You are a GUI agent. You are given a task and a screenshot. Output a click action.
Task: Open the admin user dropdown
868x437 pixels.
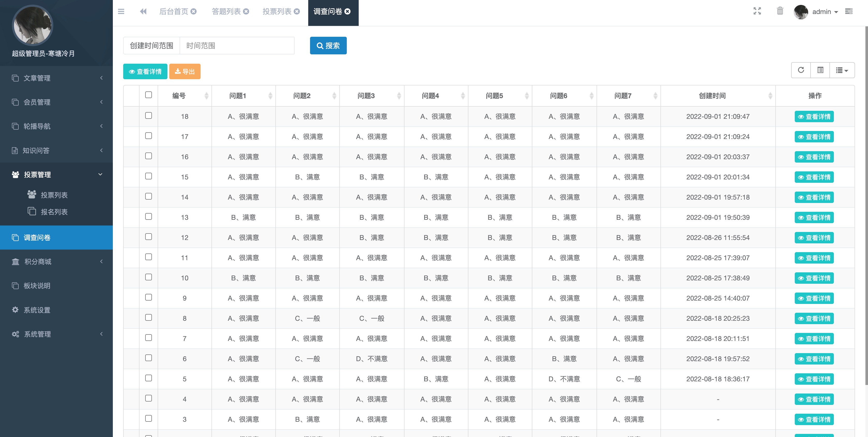coord(825,12)
